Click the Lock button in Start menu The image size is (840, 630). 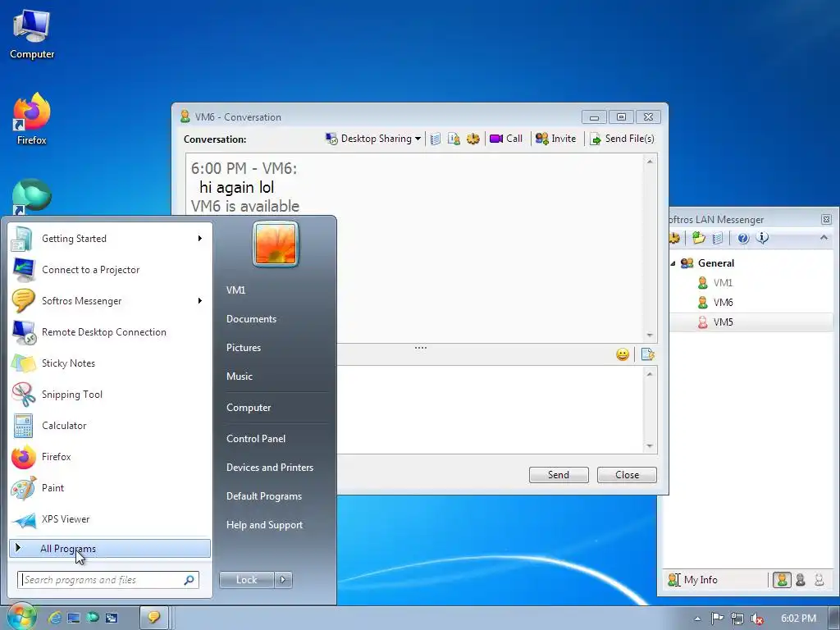(247, 580)
